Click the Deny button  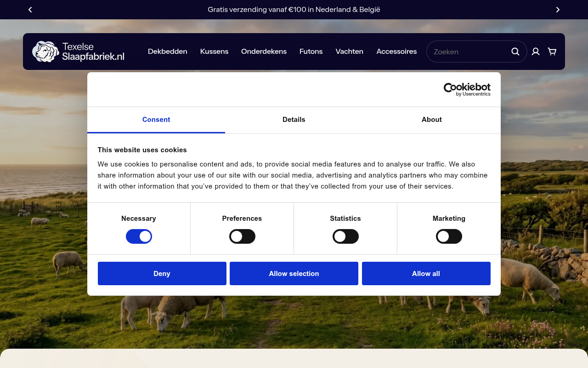(x=162, y=273)
